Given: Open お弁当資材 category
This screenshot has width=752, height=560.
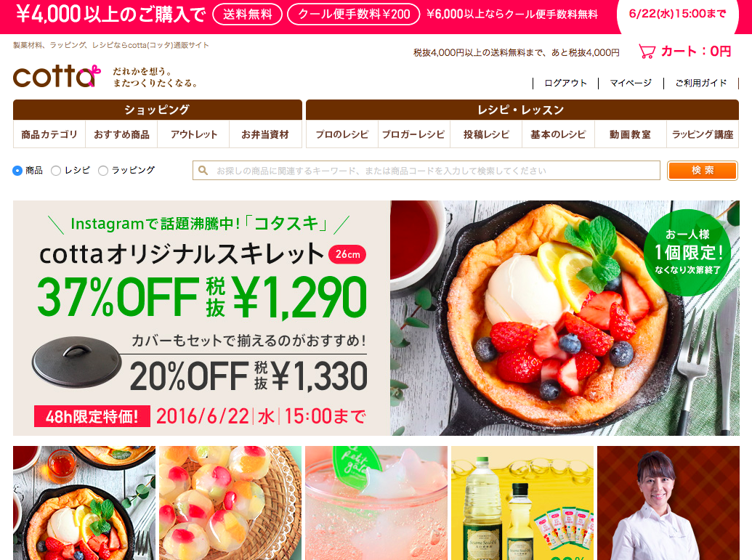Looking at the screenshot, I should pyautogui.click(x=265, y=134).
